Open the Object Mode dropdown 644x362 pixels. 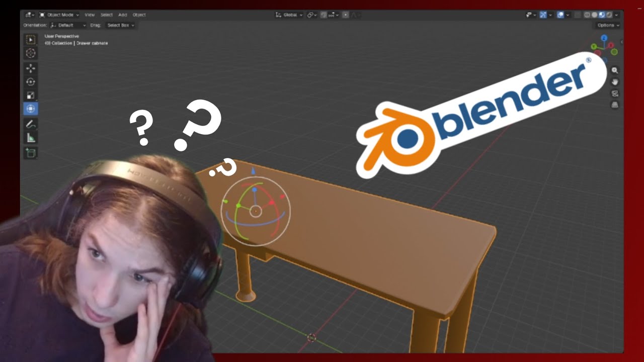[59, 15]
